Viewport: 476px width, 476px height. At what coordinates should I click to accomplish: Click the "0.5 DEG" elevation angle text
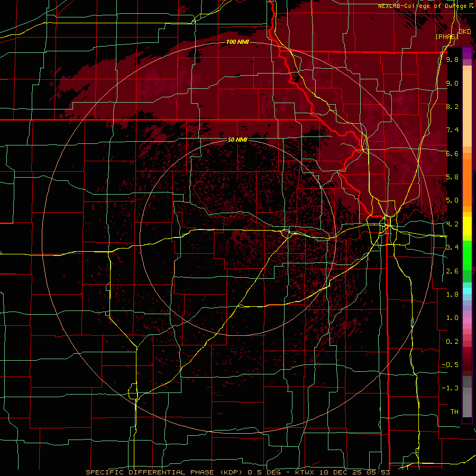pos(264,472)
